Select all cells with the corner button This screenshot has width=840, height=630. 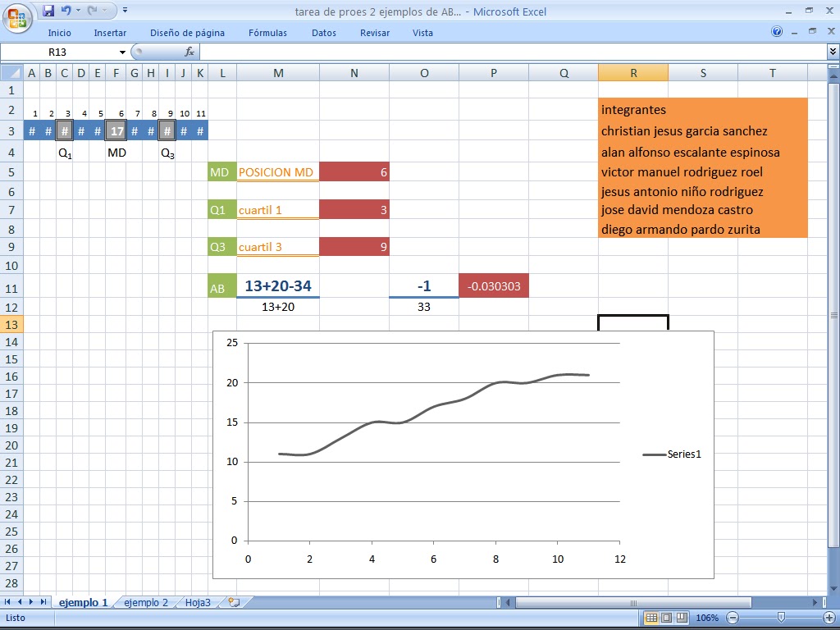coord(11,72)
